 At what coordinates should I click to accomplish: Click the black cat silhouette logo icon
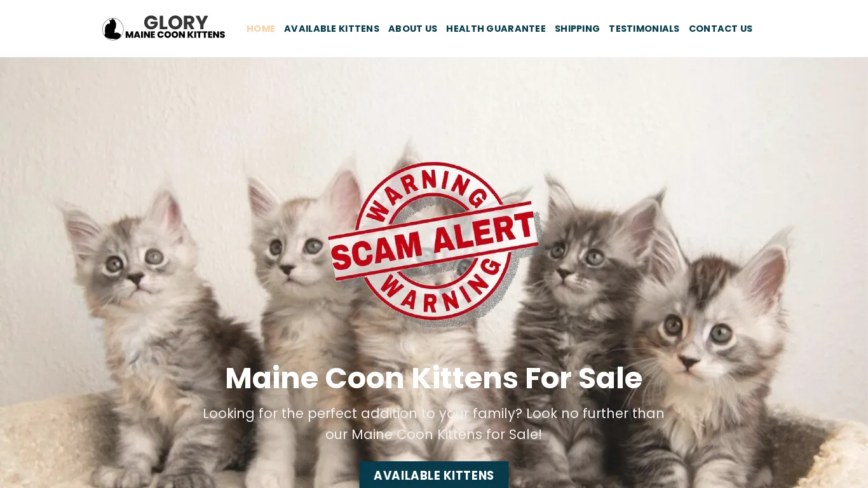pyautogui.click(x=113, y=29)
